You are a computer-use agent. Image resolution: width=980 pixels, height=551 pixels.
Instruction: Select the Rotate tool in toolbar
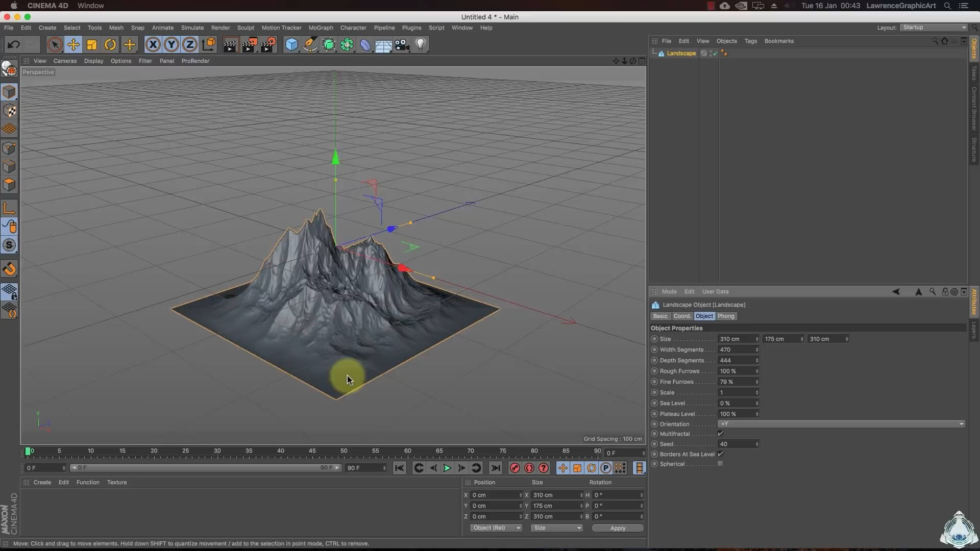(110, 45)
